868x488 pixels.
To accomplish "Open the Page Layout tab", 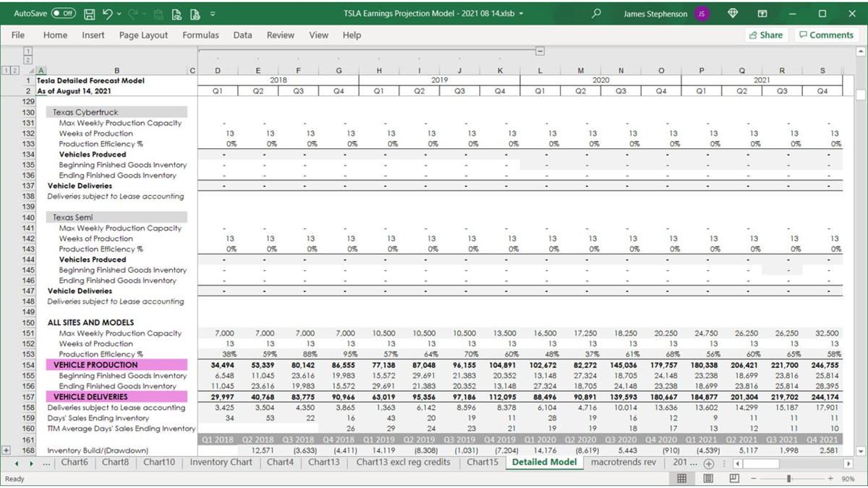I will pos(143,35).
